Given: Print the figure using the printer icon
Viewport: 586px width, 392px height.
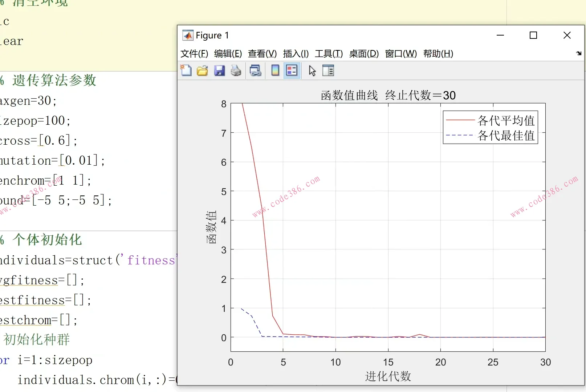Looking at the screenshot, I should (236, 70).
